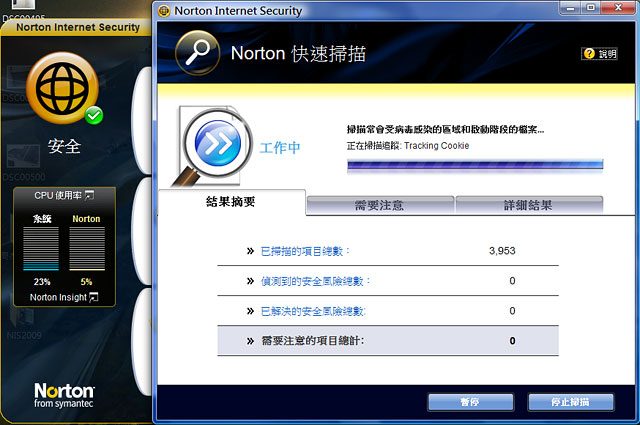The image size is (640, 425).
Task: Click the green checkmark status badge
Action: 94,116
